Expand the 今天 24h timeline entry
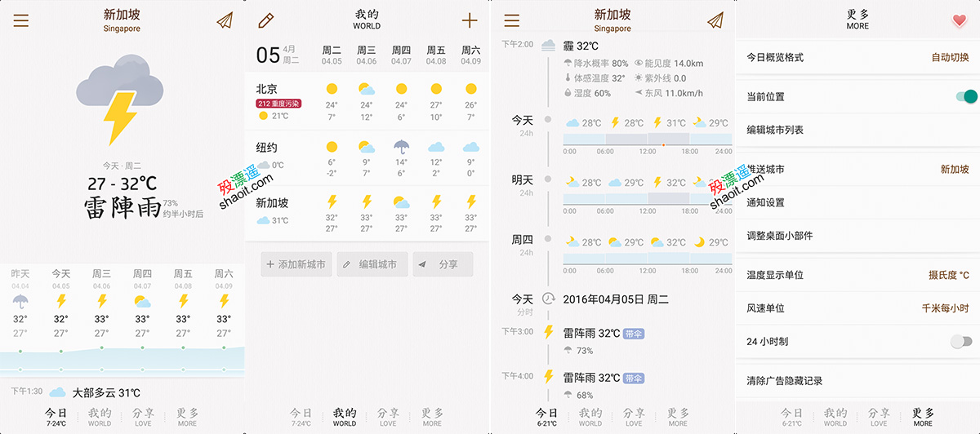 (x=523, y=126)
